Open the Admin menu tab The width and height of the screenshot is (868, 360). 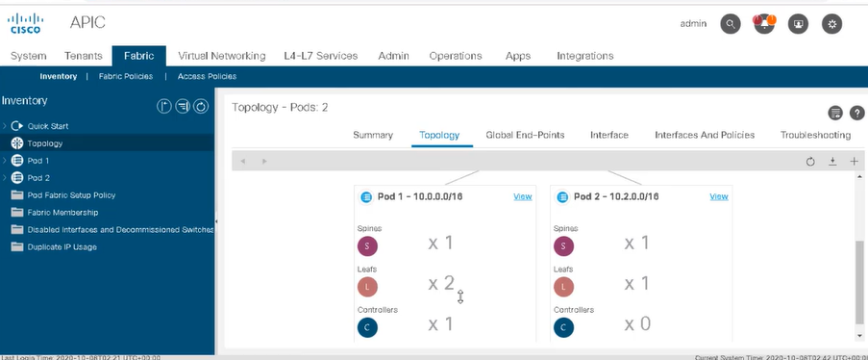[x=393, y=56]
